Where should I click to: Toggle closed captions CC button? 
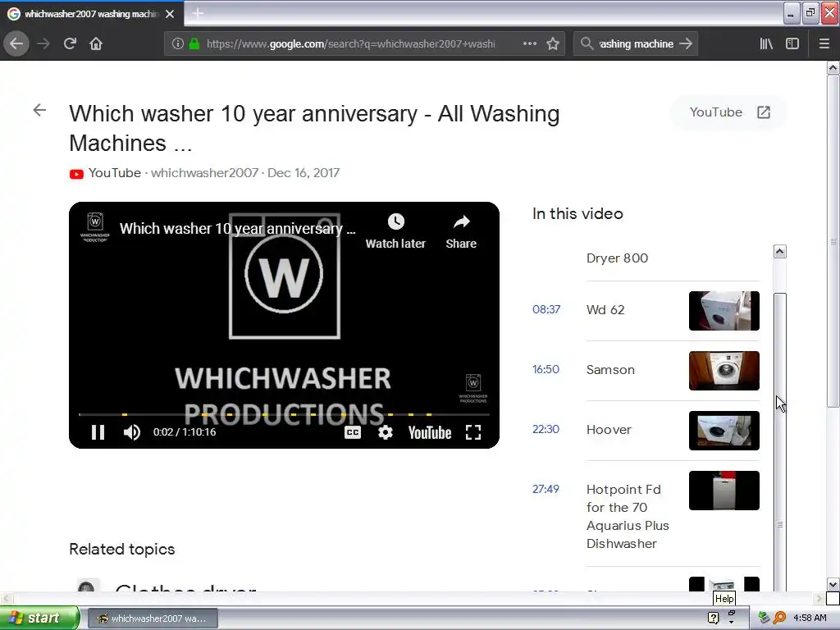tap(353, 432)
